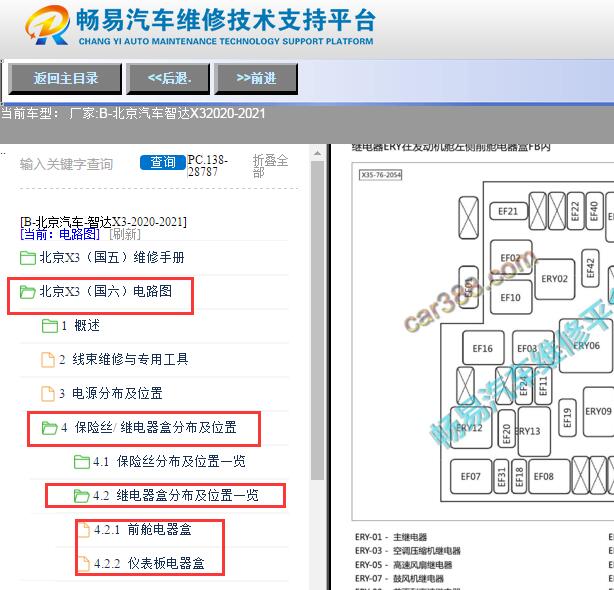This screenshot has height=590, width=614.
Task: Open 4.2.1 前舱电器盒 page
Action: click(143, 530)
